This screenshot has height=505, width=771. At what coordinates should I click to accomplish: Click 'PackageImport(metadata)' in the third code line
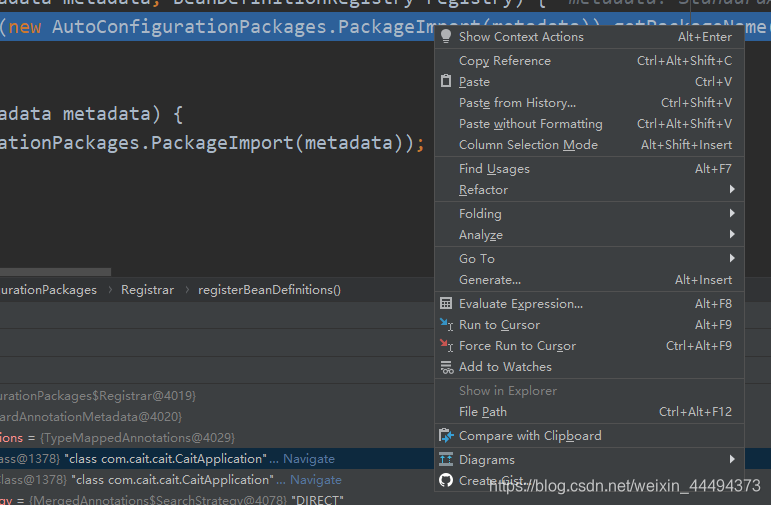coord(278,143)
